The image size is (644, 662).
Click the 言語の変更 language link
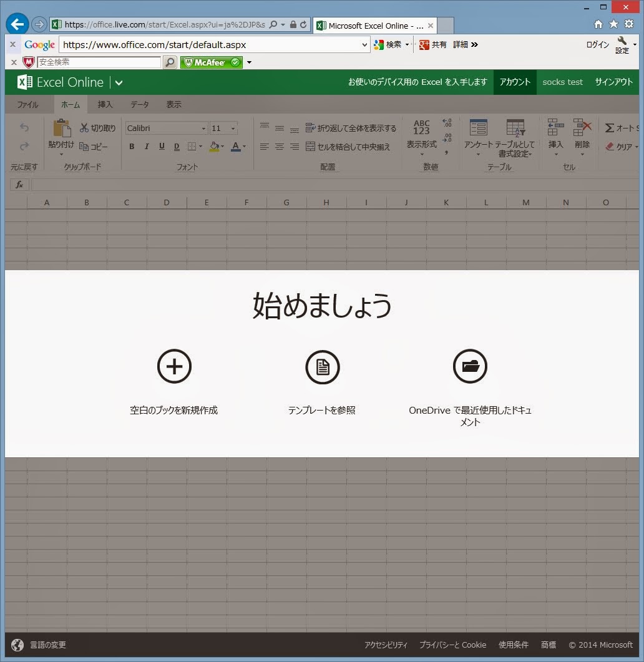pyautogui.click(x=47, y=645)
